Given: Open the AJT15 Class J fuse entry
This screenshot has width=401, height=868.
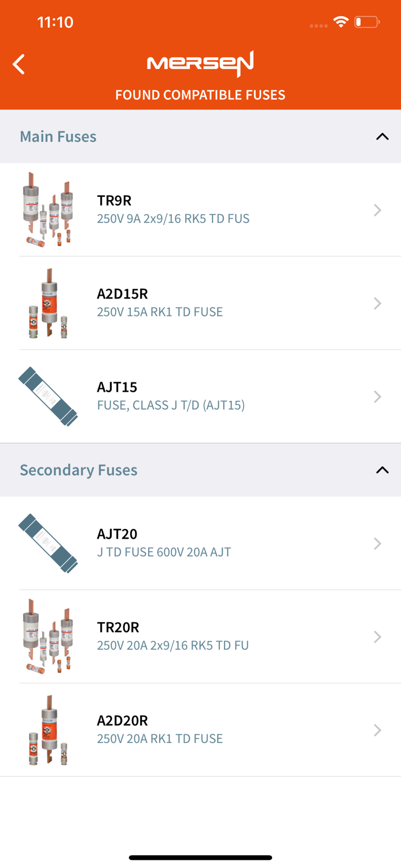Looking at the screenshot, I should pyautogui.click(x=200, y=396).
